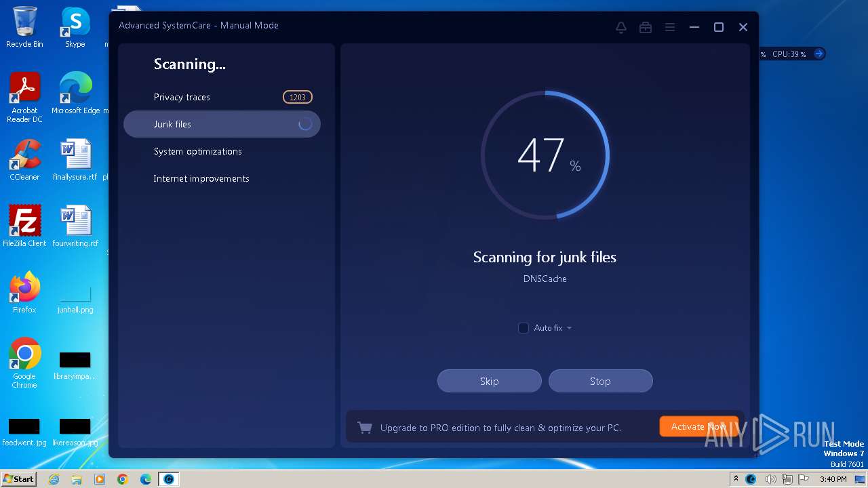Click the performance monitor arrow button

[x=819, y=54]
